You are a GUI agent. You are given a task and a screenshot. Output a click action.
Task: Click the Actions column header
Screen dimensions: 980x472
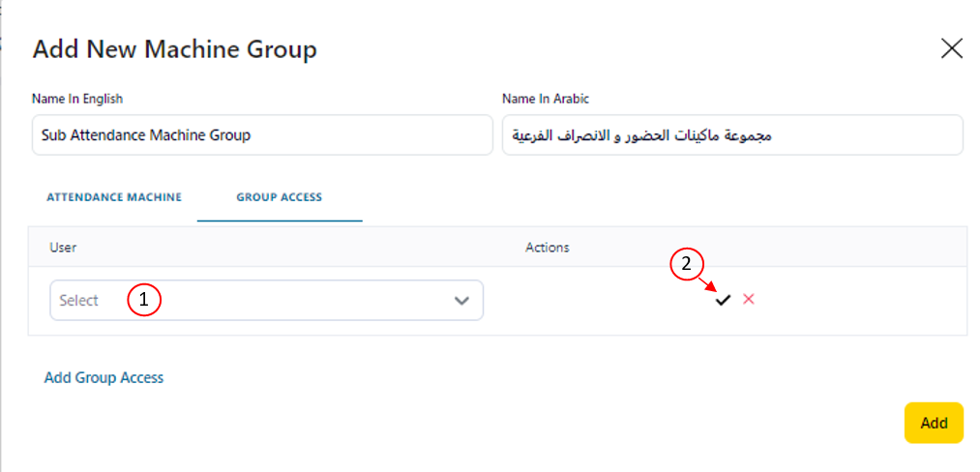tap(548, 248)
